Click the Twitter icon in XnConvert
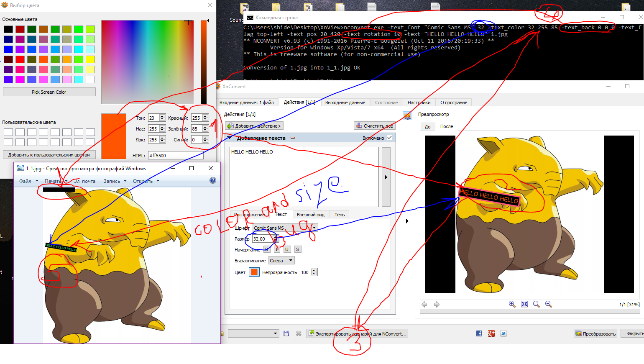The height and width of the screenshot is (364, 644). click(503, 333)
